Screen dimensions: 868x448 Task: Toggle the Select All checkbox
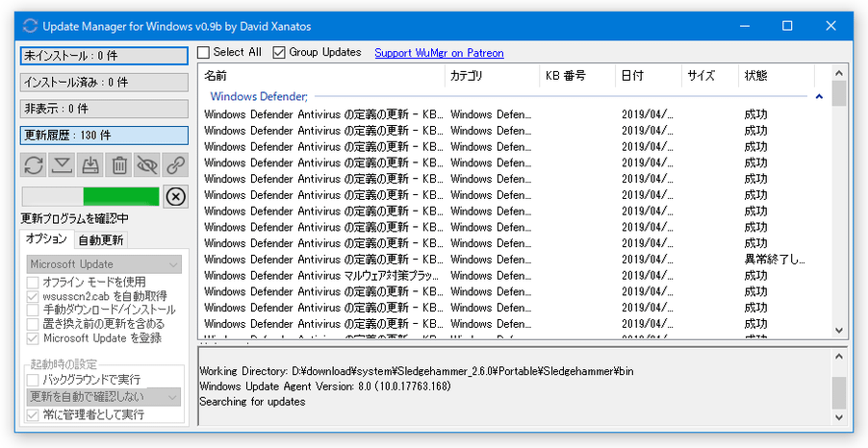pyautogui.click(x=204, y=53)
